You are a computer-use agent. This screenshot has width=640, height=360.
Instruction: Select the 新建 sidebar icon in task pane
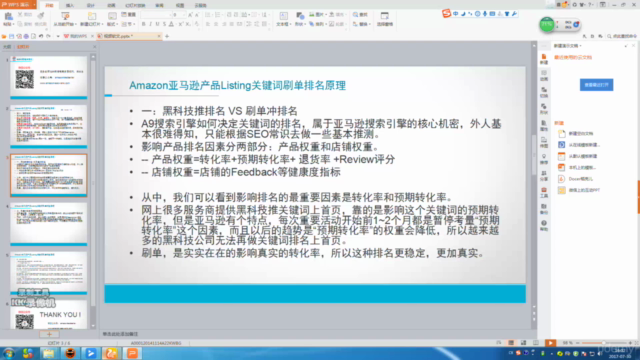coord(544,59)
